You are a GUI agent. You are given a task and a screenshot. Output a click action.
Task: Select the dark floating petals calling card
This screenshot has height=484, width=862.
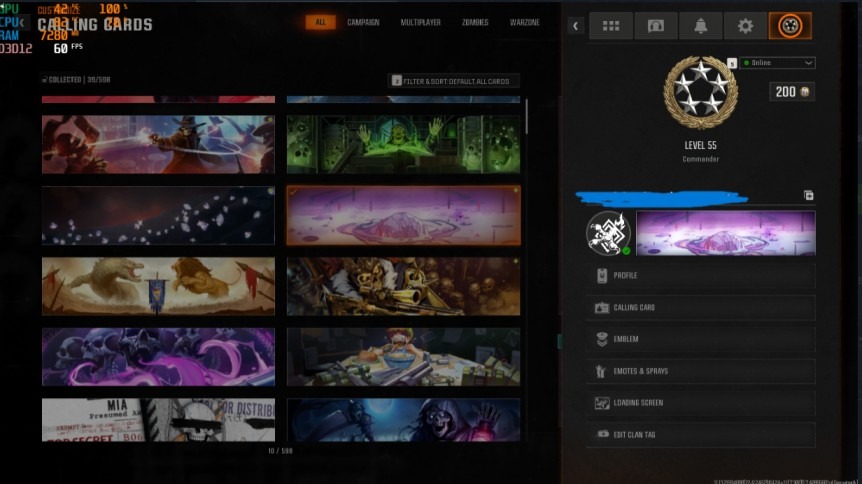click(x=158, y=215)
